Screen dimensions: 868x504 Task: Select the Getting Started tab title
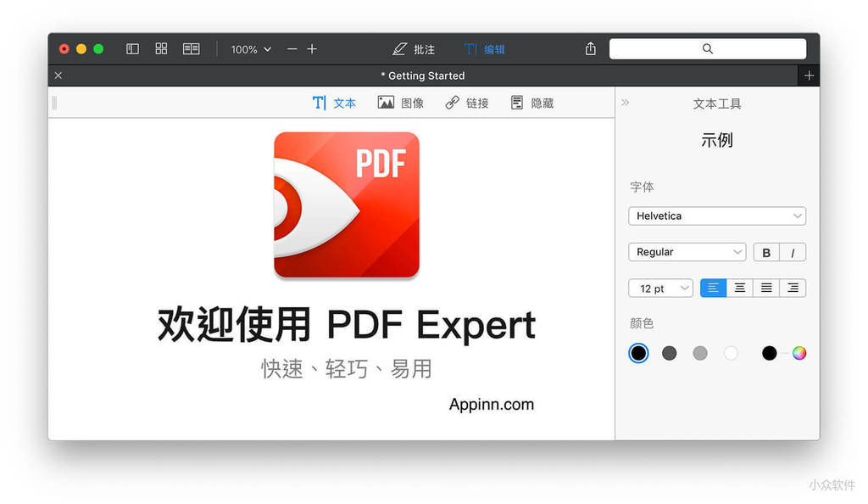tap(423, 76)
